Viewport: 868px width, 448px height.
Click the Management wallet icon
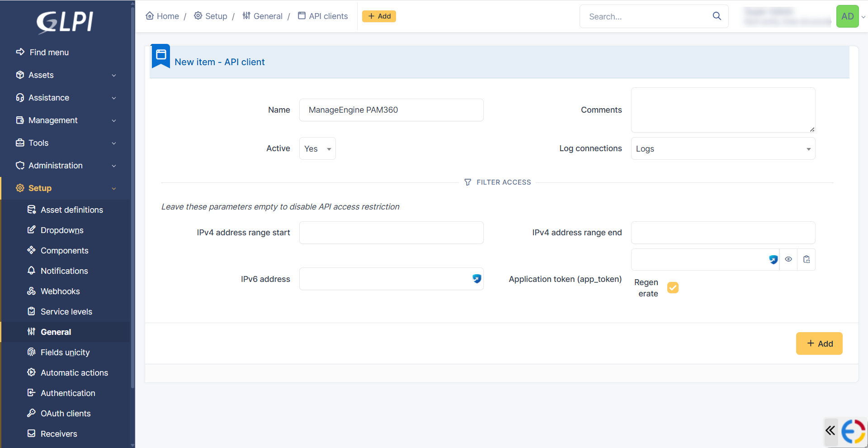(x=20, y=120)
